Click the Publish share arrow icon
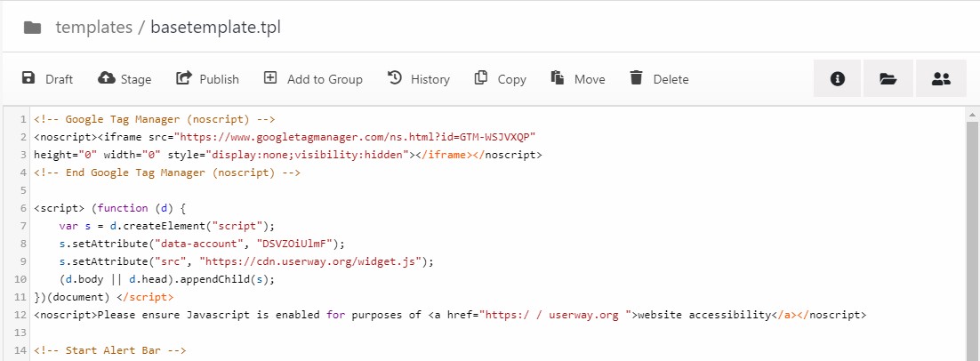This screenshot has height=361, width=980. point(184,78)
